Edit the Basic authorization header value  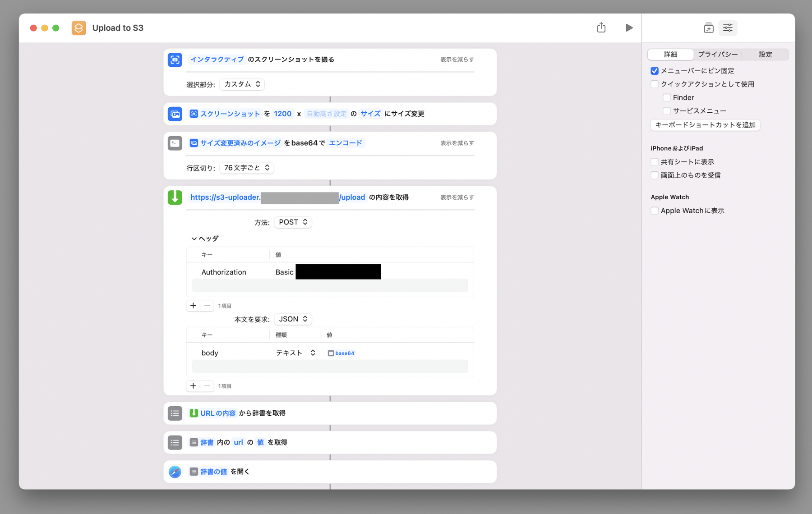[x=328, y=272]
